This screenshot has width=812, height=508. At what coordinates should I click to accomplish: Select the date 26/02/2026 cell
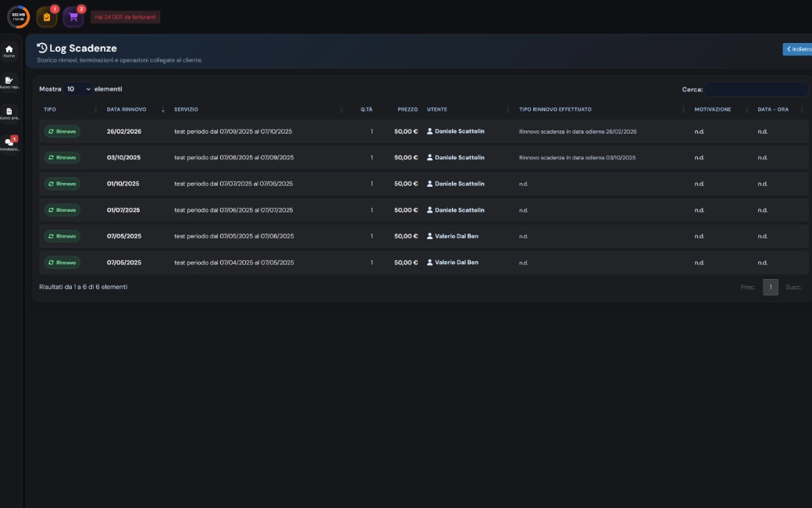point(124,131)
